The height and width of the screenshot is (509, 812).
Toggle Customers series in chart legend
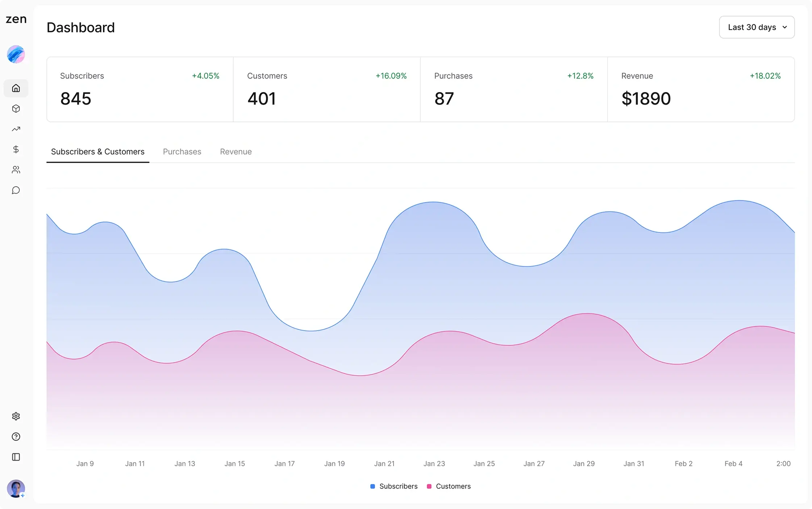coord(449,486)
